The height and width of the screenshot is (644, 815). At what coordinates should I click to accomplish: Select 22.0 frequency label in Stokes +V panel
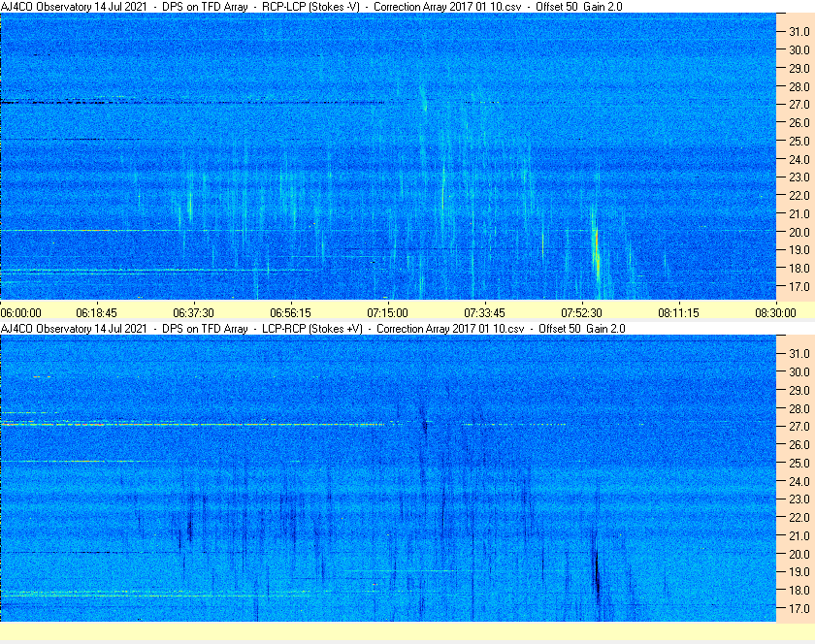pyautogui.click(x=799, y=517)
